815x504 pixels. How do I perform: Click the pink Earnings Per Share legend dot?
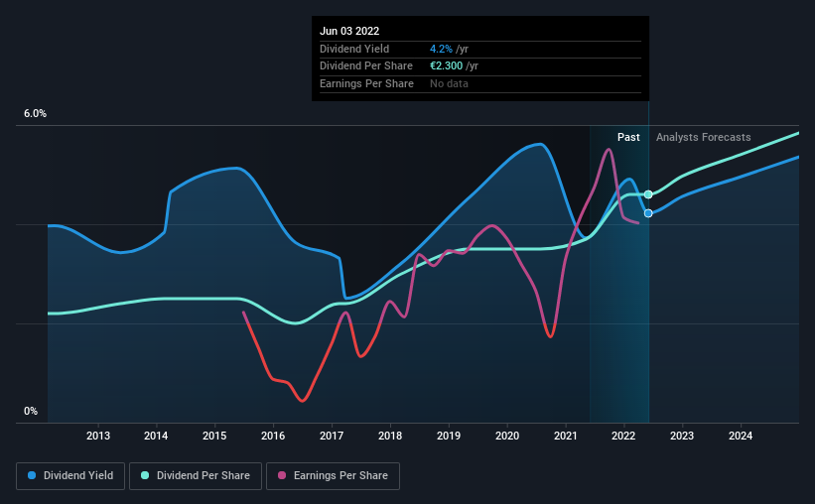282,475
